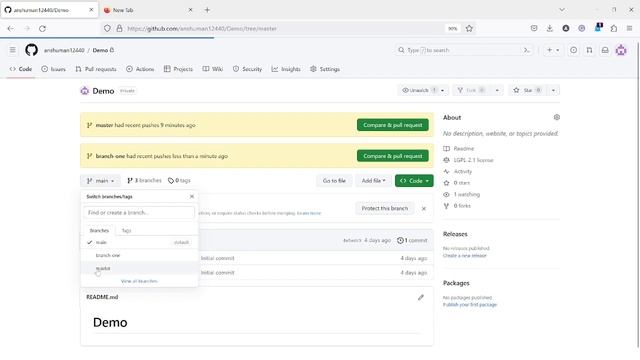640x360 pixels.
Task: Open the Insights tab
Action: point(286,69)
